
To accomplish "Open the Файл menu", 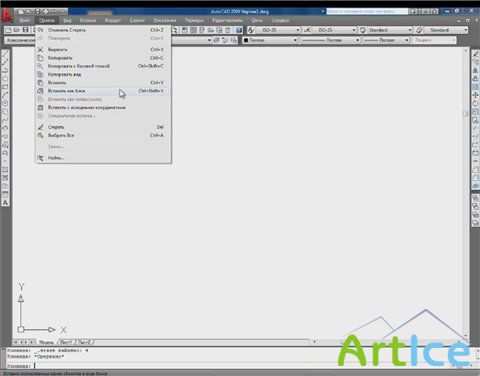I will 25,20.
